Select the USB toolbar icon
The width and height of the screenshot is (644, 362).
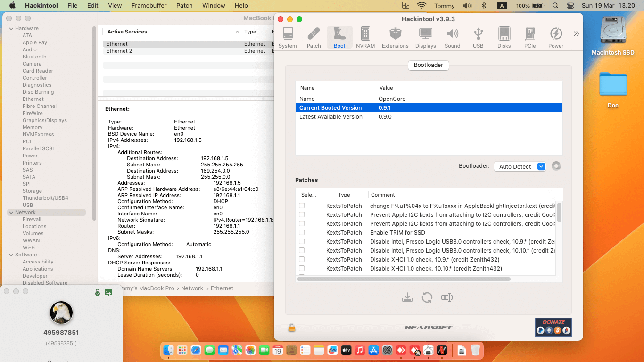coord(478,37)
